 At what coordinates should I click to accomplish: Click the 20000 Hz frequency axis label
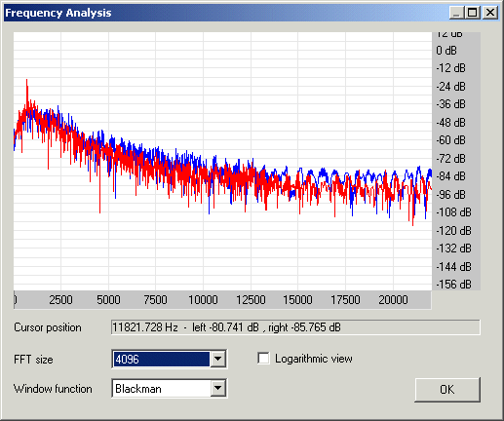click(x=393, y=300)
